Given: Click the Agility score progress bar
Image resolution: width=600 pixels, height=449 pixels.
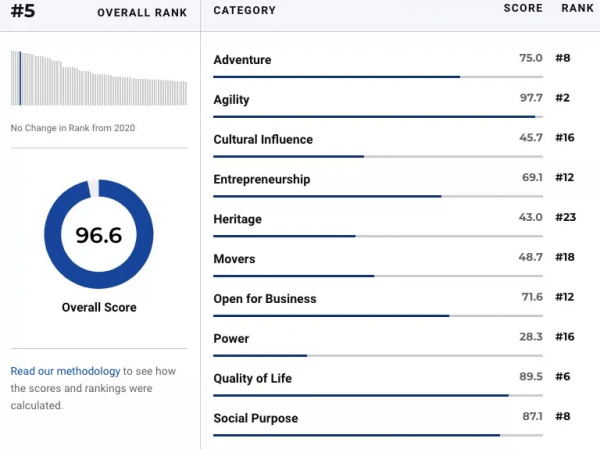Looking at the screenshot, I should pyautogui.click(x=378, y=117).
